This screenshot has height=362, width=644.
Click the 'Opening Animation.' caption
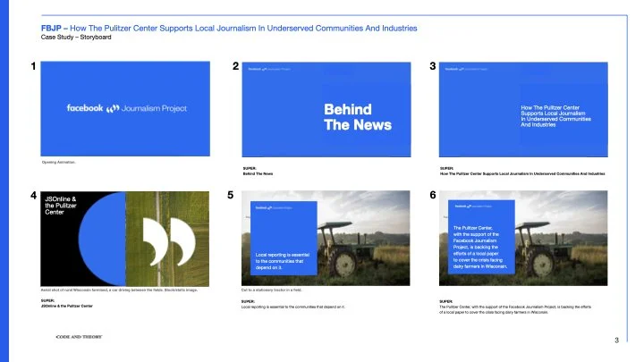[x=58, y=162]
